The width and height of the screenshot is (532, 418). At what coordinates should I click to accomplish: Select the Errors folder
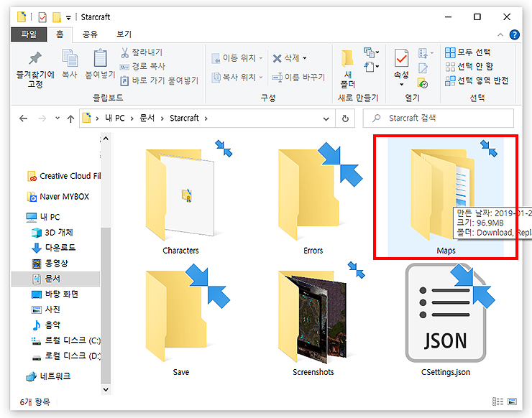coord(313,198)
